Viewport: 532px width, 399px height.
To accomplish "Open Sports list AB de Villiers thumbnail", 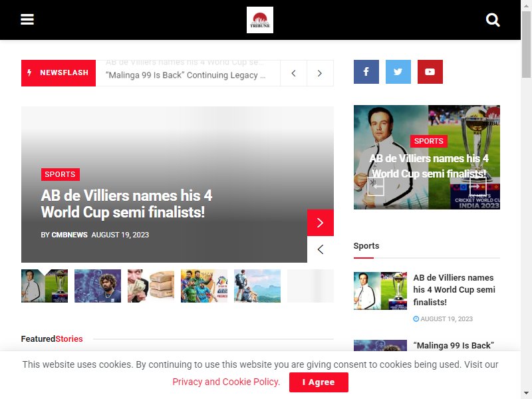I will 380,291.
